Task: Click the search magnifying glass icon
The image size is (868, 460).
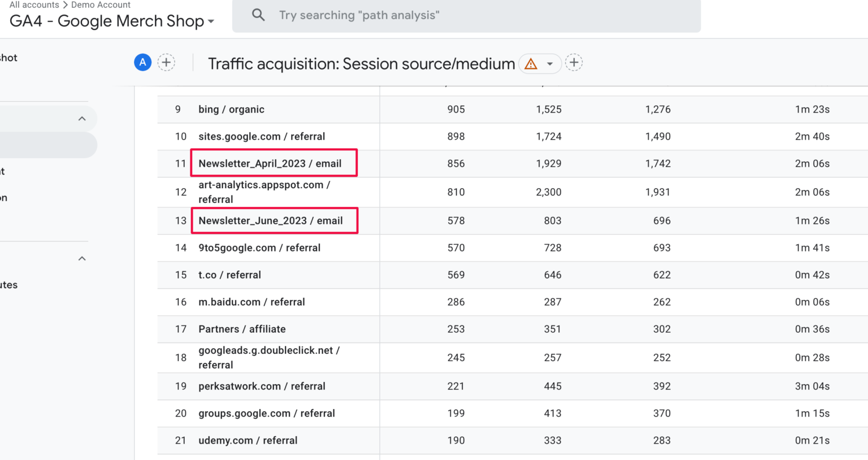Action: [x=258, y=15]
